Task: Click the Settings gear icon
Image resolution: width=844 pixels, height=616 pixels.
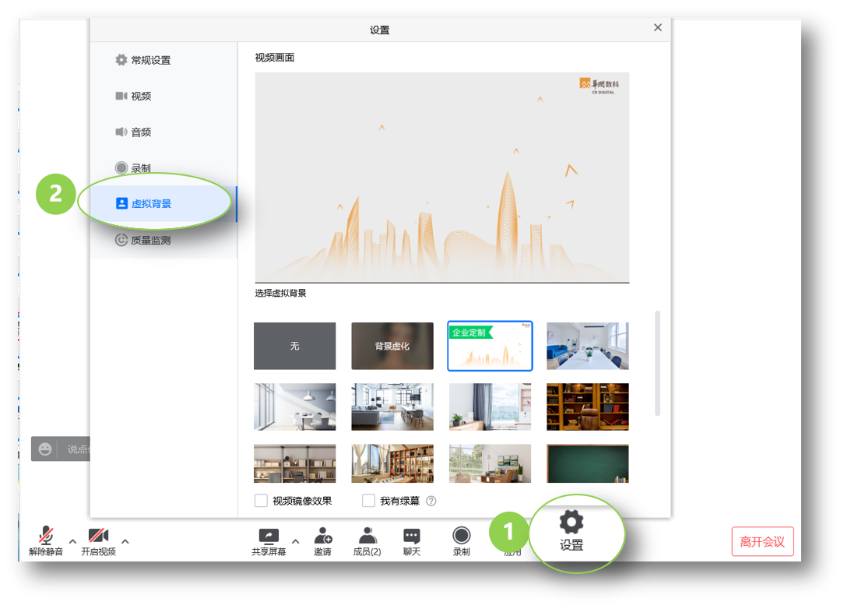Action: coord(571,522)
